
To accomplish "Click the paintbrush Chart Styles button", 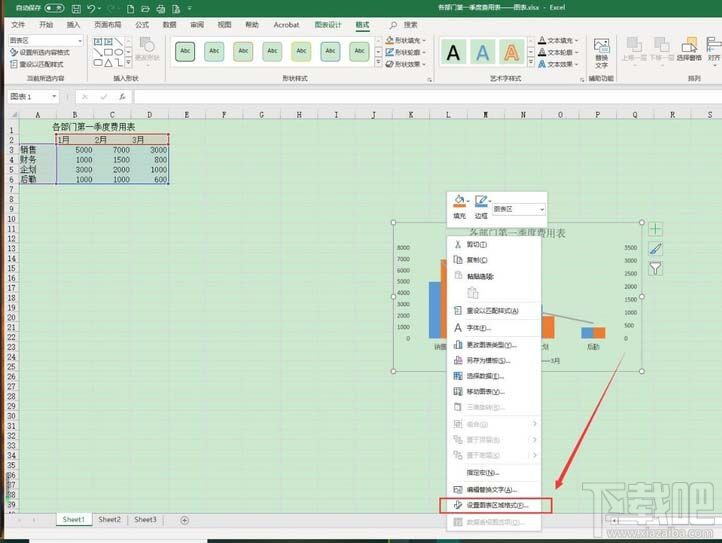I will 655,249.
